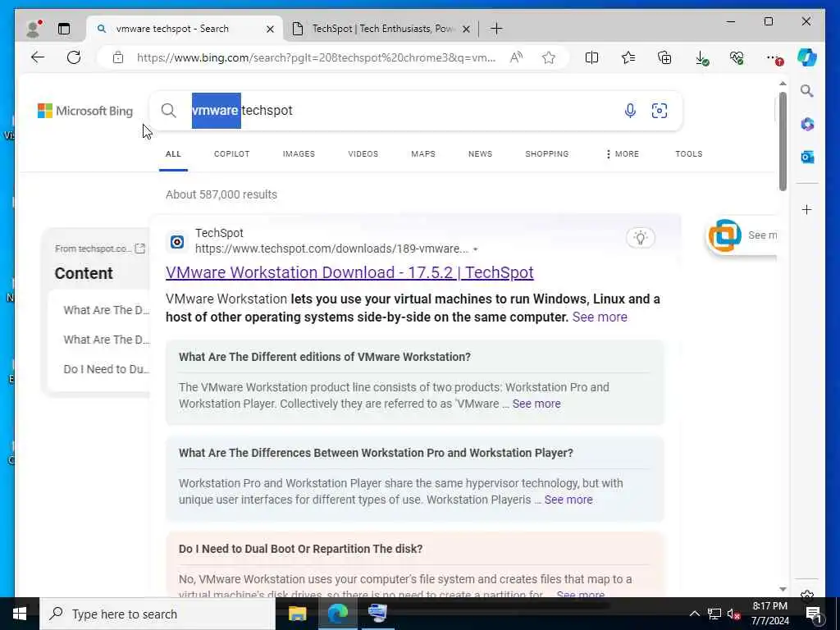
Task: Go back with the back arrow
Action: coord(38,57)
